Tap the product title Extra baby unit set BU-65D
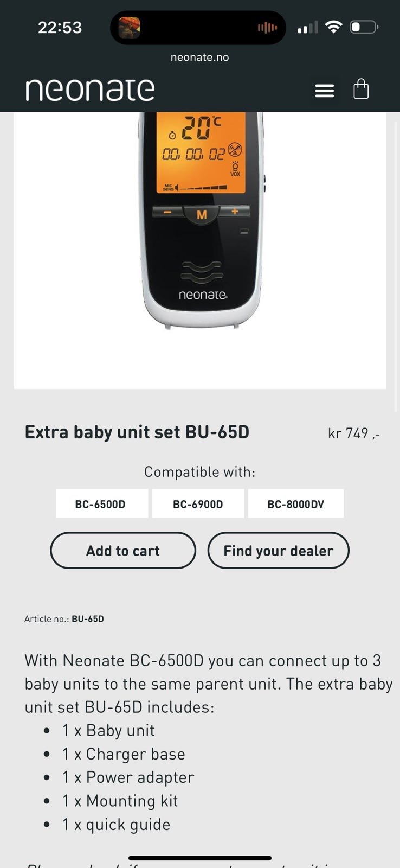 click(137, 432)
